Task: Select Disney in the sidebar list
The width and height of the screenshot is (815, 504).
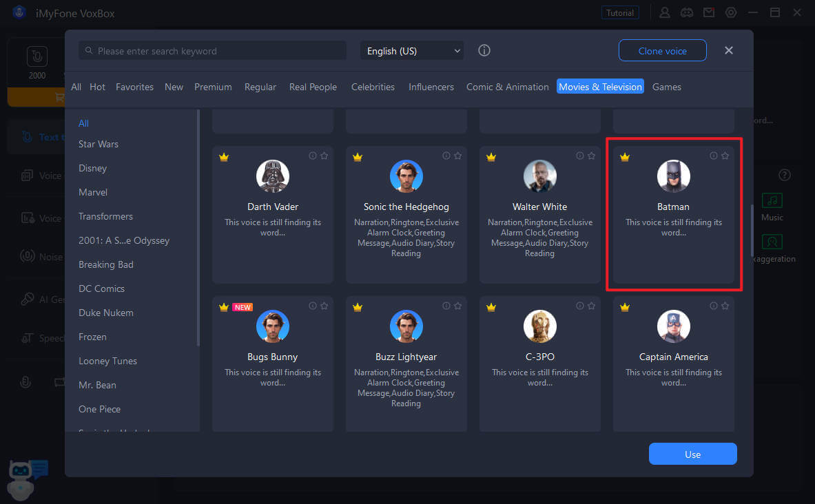Action: [x=92, y=168]
